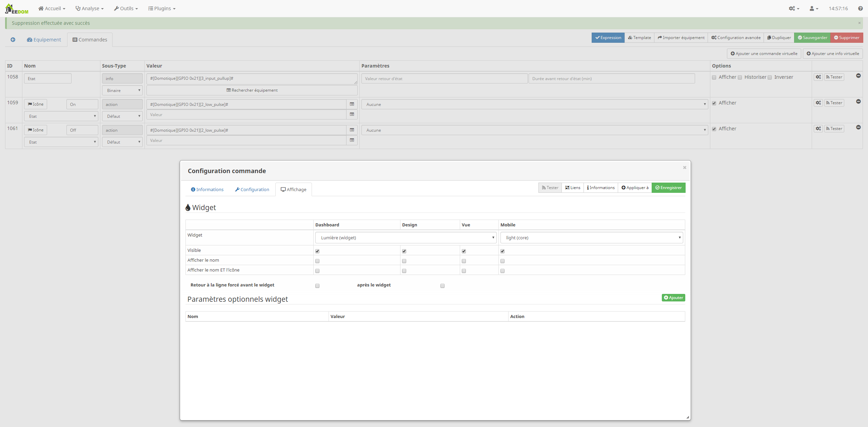Image resolution: width=868 pixels, height=427 pixels.
Task: Open Aucune parameter dropdown for command 1059
Action: [x=535, y=104]
